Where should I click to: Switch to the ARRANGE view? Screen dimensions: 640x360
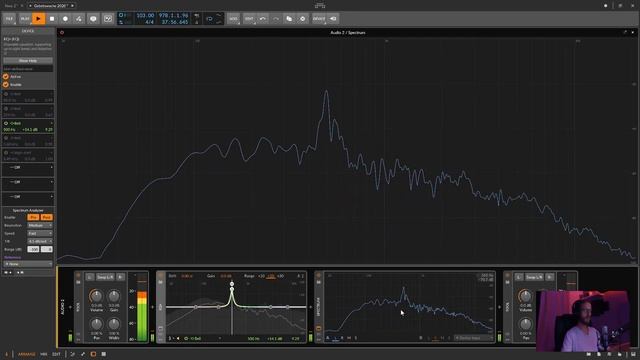(x=27, y=354)
